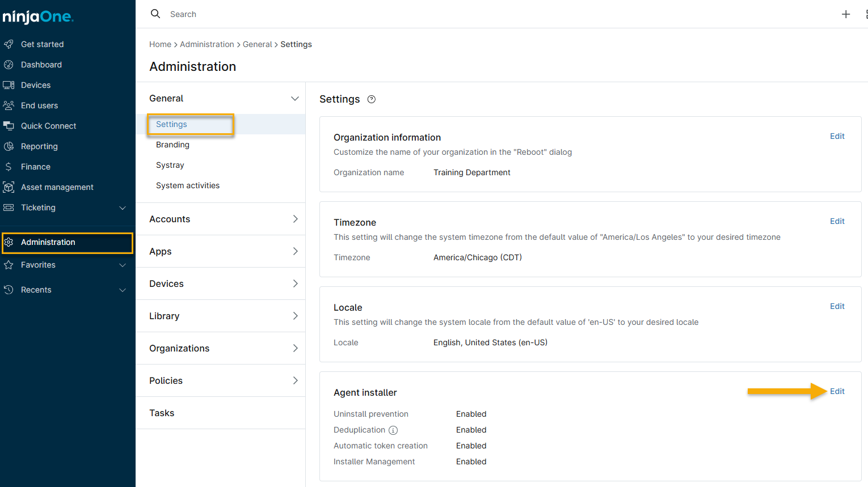This screenshot has width=868, height=487.
Task: Click the Get started rocket icon
Action: click(9, 44)
